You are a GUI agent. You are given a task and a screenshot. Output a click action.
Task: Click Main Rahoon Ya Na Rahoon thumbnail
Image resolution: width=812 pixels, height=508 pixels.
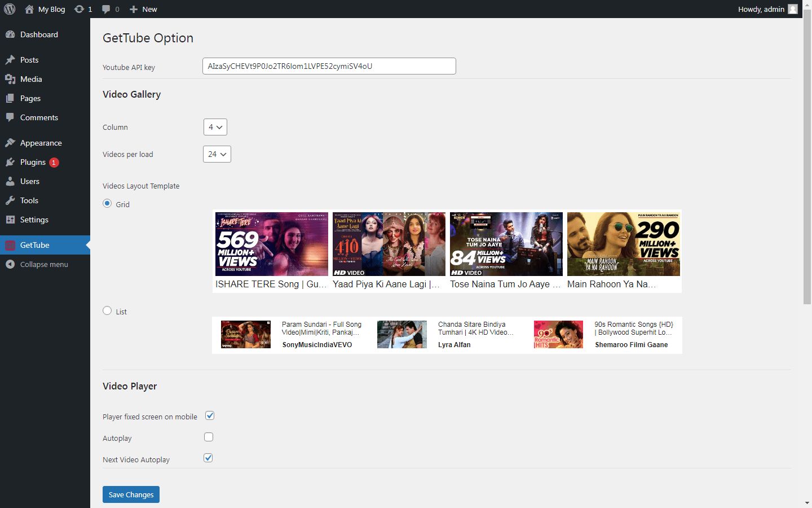pyautogui.click(x=624, y=244)
